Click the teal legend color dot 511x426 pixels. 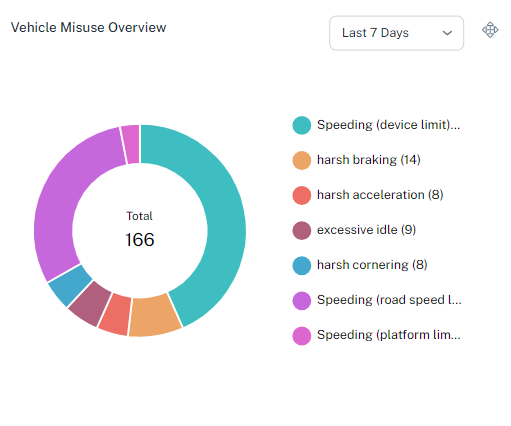tap(302, 125)
